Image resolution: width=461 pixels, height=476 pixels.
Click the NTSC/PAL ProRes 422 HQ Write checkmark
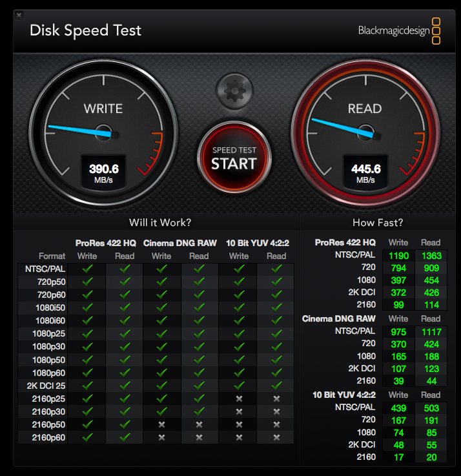coord(87,268)
